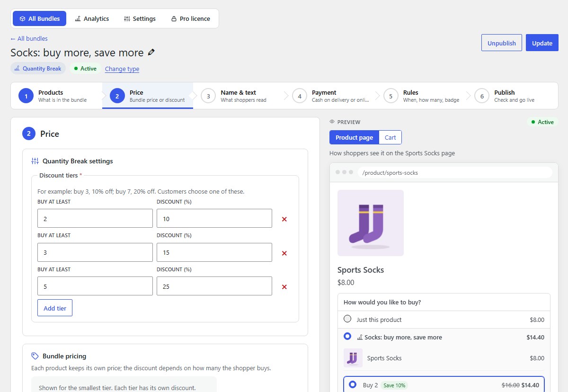Click the 'Sports Socks' product title in preview
The width and height of the screenshot is (568, 392).
(x=361, y=270)
